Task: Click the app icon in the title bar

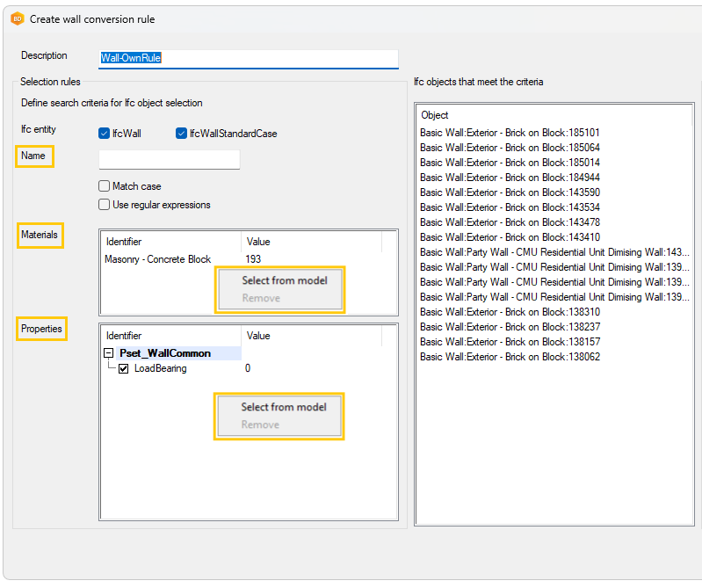Action: (x=17, y=18)
